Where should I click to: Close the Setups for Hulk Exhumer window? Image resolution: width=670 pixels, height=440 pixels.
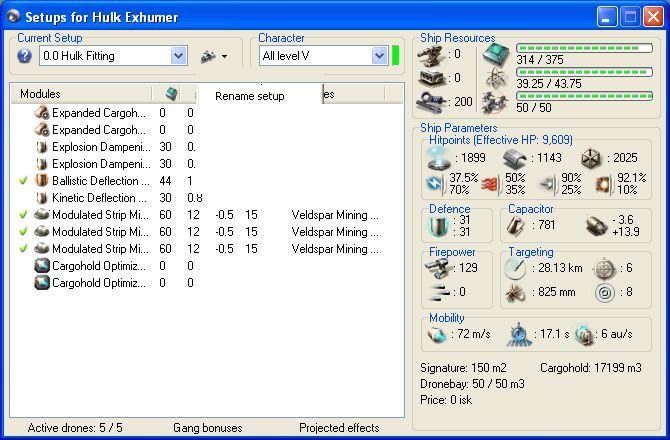pyautogui.click(x=654, y=17)
